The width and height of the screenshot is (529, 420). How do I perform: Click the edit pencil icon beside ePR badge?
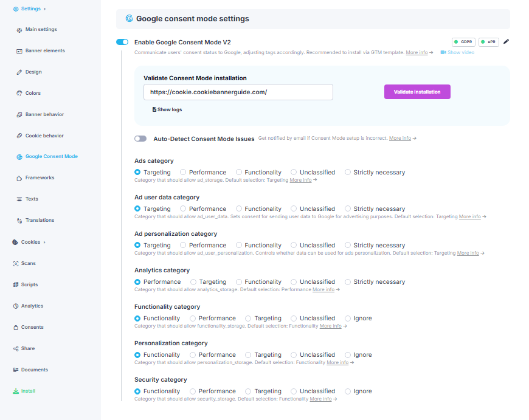point(506,41)
